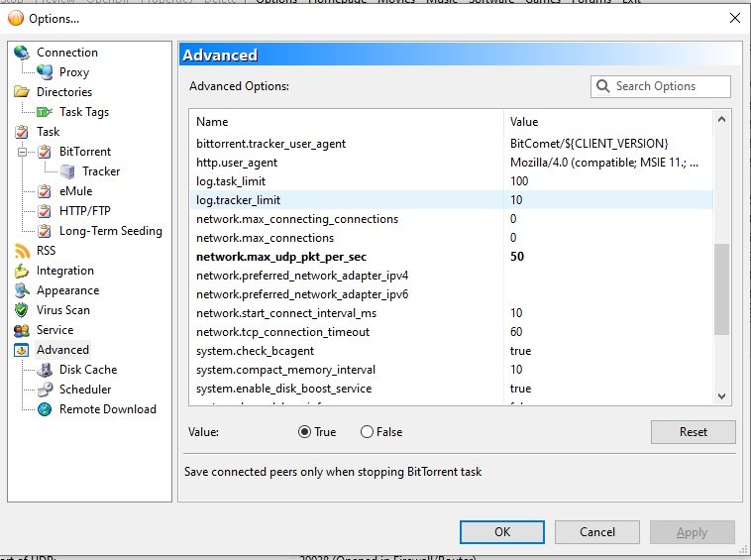
Task: Select the system.enable_disk_boost_service row
Action: pyautogui.click(x=451, y=389)
